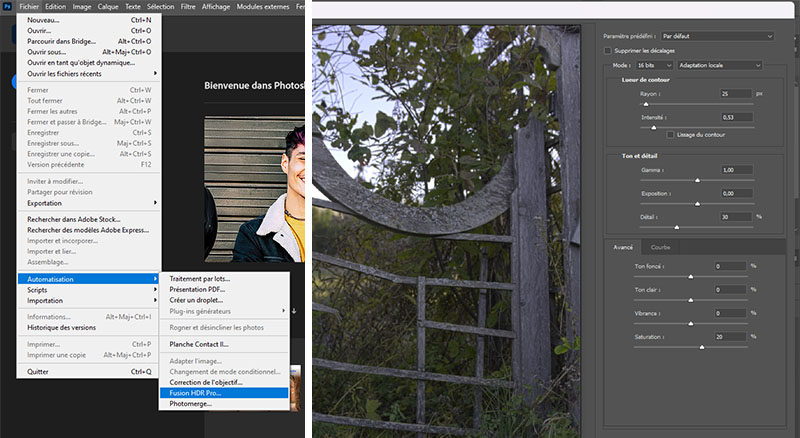800x438 pixels.
Task: Open the Sélection menu
Action: tap(160, 7)
